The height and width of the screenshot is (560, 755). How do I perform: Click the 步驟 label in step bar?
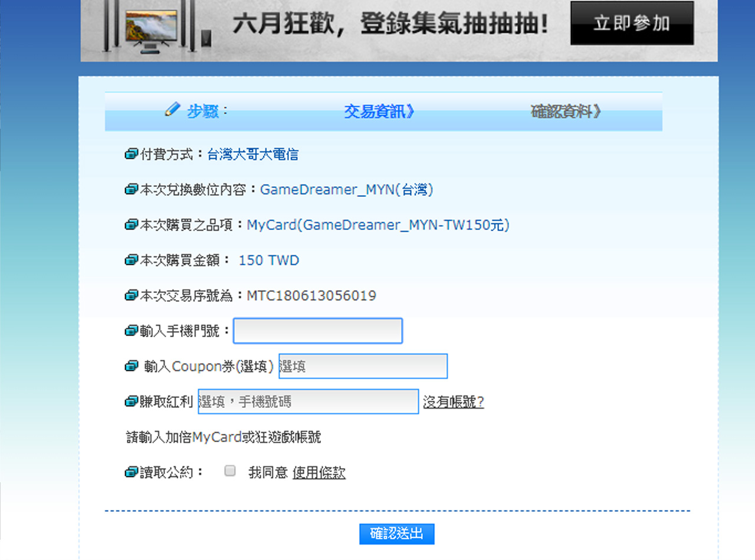pos(203,111)
